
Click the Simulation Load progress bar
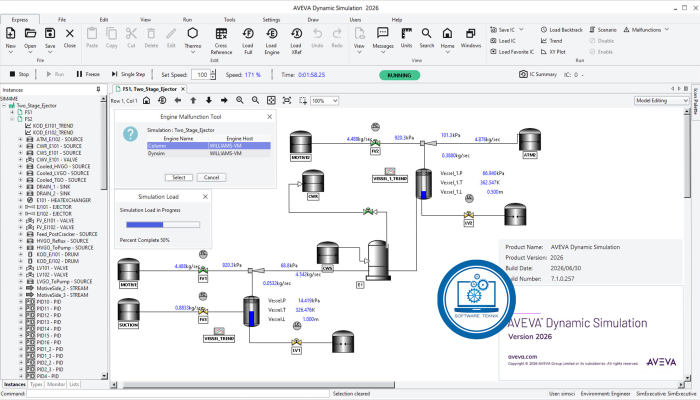(163, 225)
